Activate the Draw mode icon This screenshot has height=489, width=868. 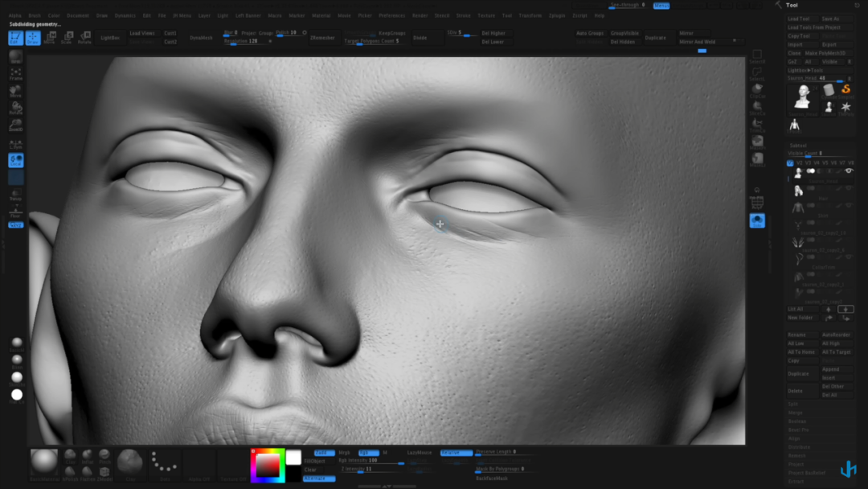coord(33,38)
